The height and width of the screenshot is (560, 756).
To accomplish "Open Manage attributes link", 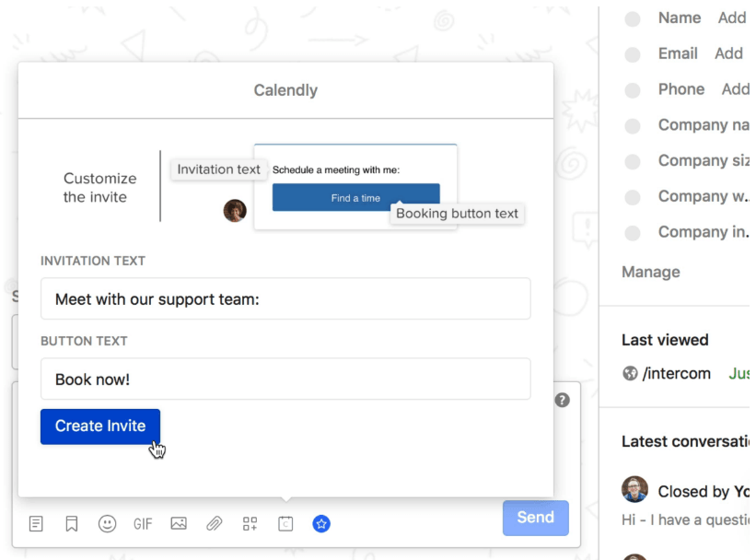I will 651,272.
